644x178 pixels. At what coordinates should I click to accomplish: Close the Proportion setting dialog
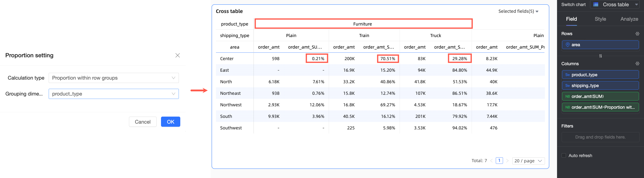pos(177,55)
